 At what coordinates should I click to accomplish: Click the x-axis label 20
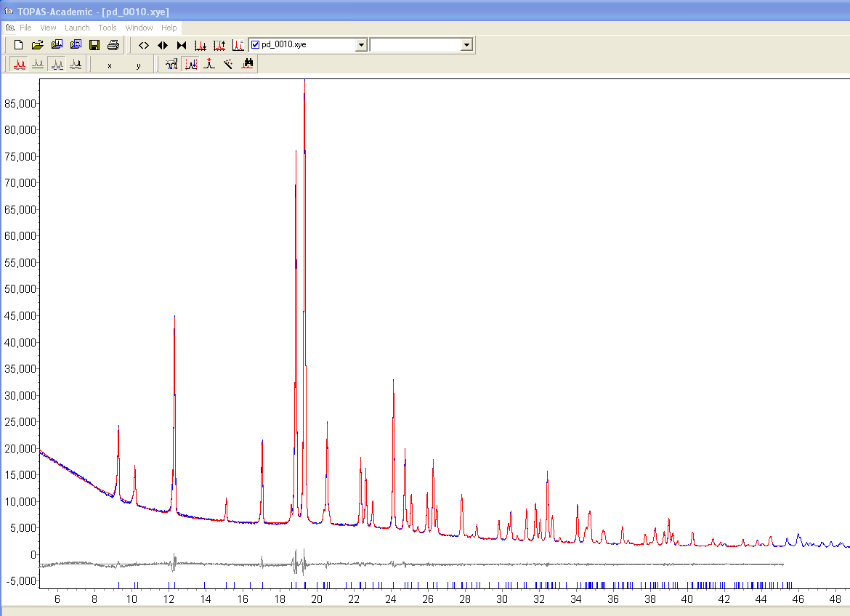tap(317, 599)
